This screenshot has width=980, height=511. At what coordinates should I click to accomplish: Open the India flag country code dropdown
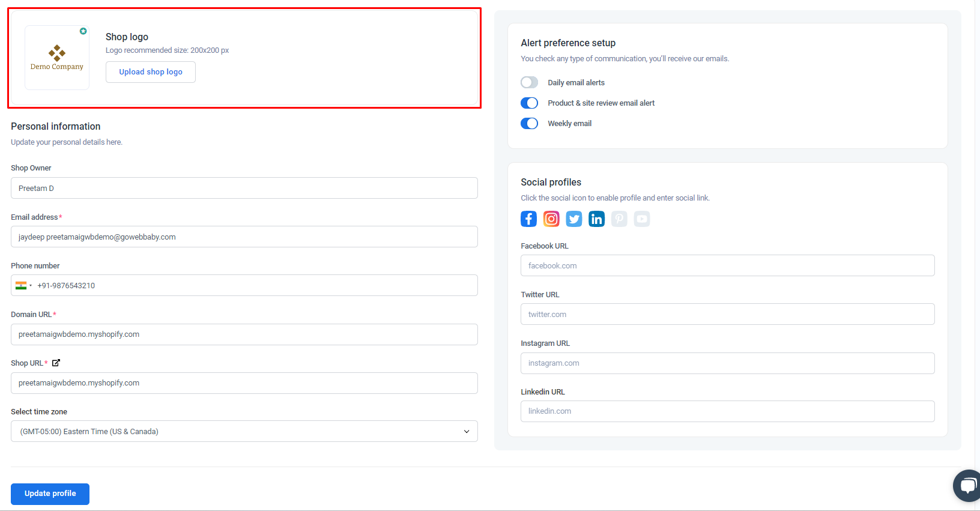pyautogui.click(x=24, y=285)
